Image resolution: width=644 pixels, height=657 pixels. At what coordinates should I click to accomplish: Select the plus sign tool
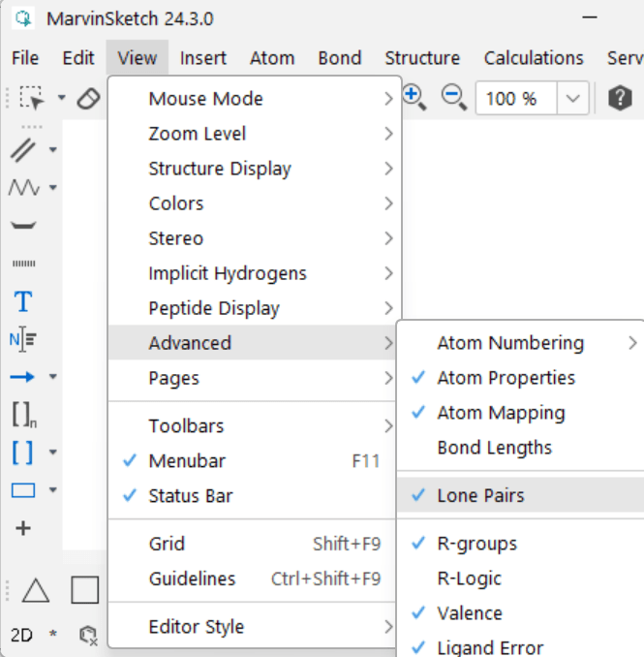pos(23,528)
